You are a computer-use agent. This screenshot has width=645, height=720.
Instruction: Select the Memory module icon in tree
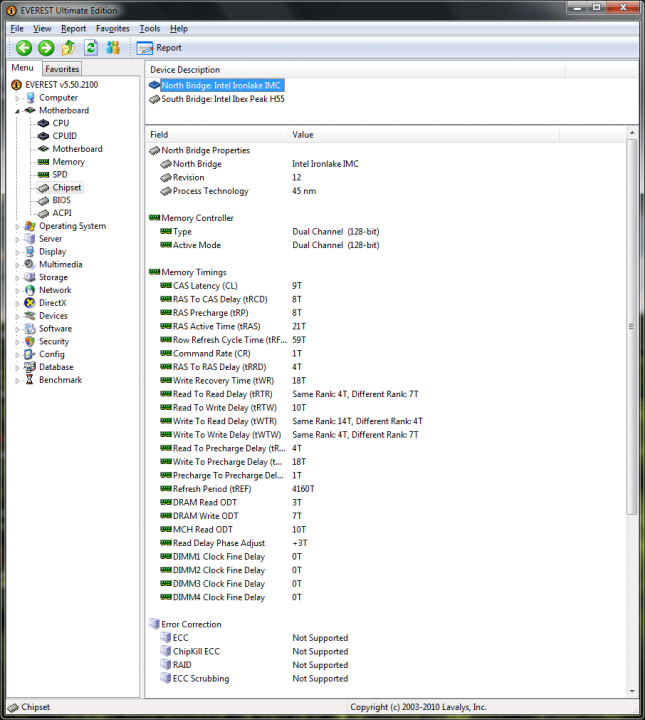(44, 162)
